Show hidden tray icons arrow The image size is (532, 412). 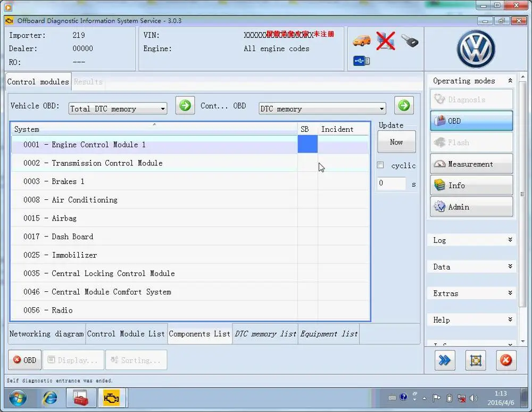click(424, 398)
